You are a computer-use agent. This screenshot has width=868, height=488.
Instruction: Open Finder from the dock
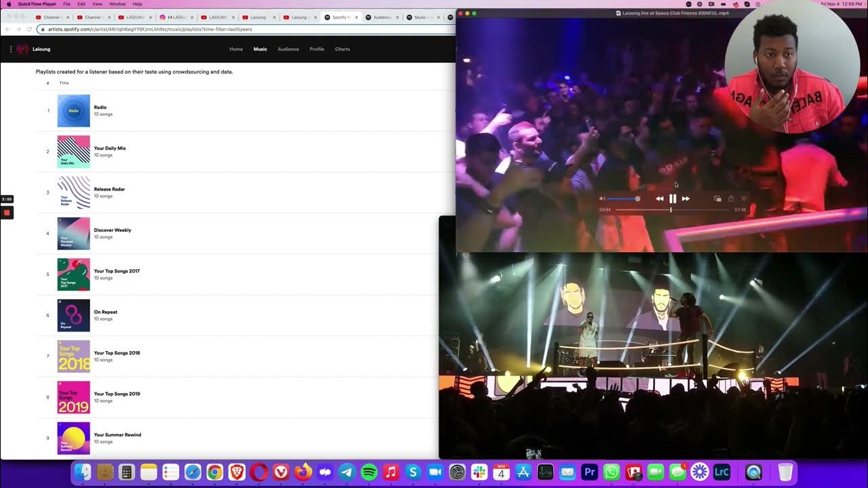[83, 472]
